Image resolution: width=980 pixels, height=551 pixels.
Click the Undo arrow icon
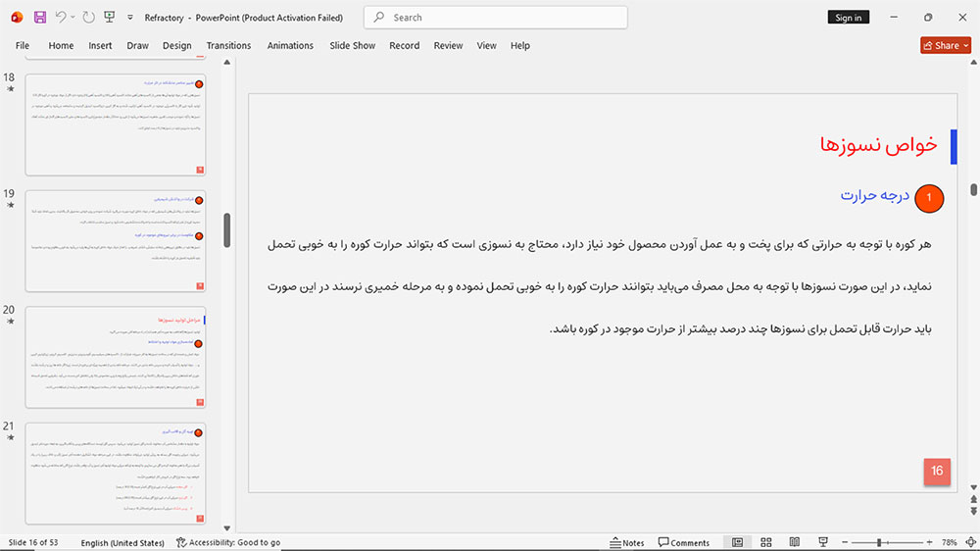click(60, 17)
